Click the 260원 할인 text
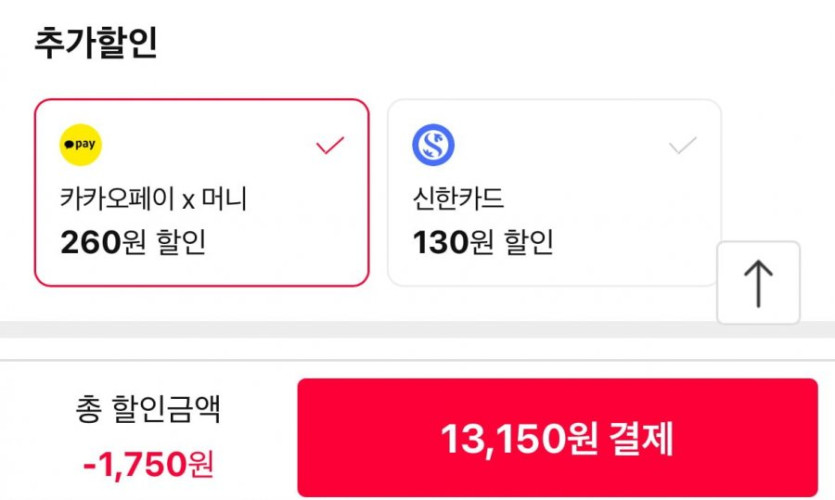Screen dimensions: 835x500 point(133,242)
